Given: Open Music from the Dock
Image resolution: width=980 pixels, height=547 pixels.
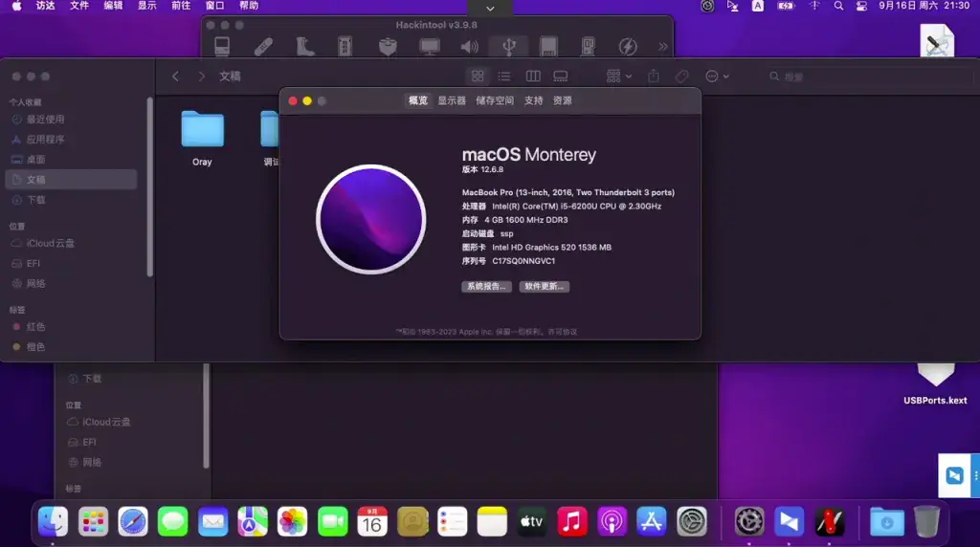Looking at the screenshot, I should pyautogui.click(x=572, y=521).
